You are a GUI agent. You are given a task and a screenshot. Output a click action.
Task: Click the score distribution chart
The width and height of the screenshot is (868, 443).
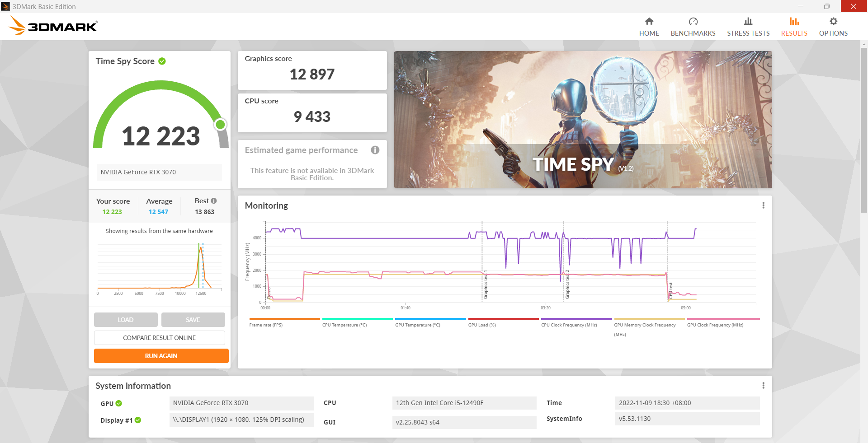159,269
